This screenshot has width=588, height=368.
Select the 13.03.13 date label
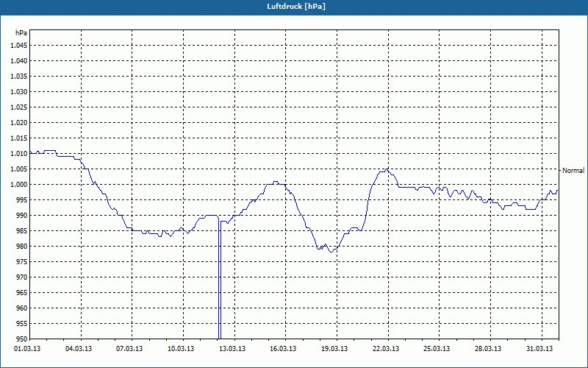pos(232,349)
